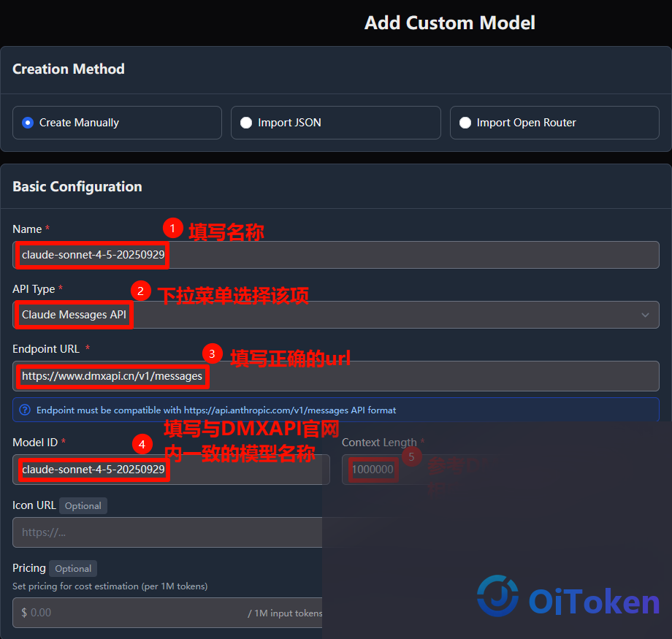672x639 pixels.
Task: Click the red circled number 1 annotation
Action: coord(172,228)
